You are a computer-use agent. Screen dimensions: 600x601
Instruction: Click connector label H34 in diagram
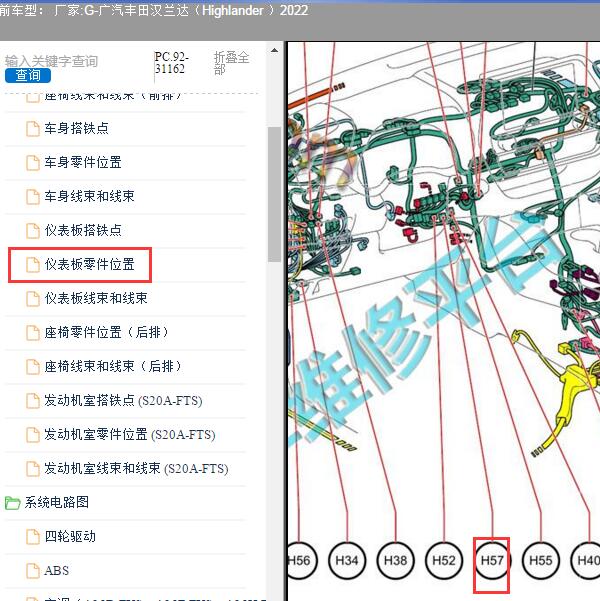[347, 560]
